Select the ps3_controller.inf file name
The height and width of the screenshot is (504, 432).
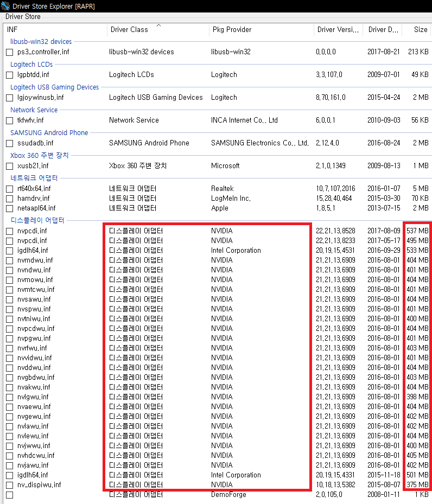coord(43,52)
